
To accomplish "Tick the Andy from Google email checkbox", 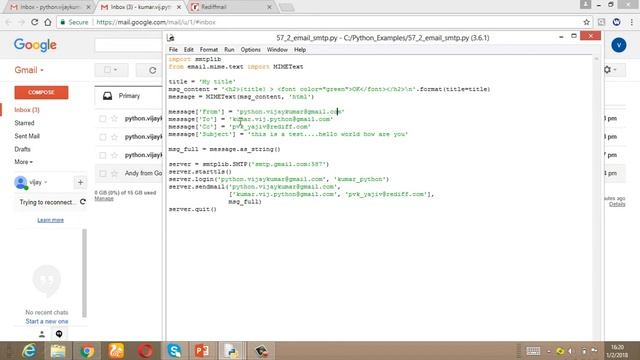I will click(103, 173).
